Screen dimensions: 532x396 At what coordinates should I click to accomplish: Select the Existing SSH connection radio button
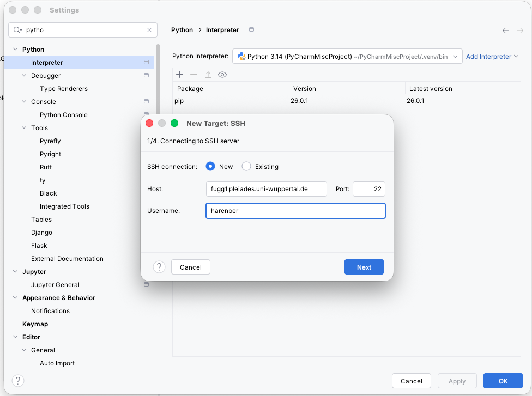(245, 166)
